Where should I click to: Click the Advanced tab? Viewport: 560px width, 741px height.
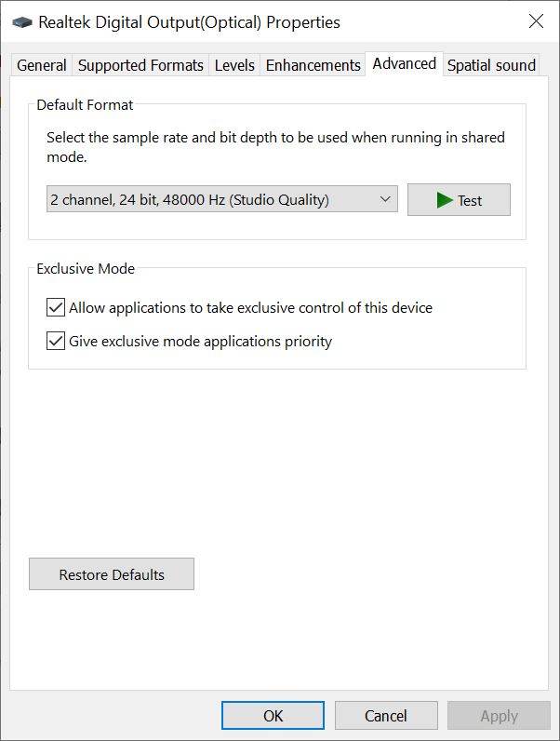coord(404,63)
